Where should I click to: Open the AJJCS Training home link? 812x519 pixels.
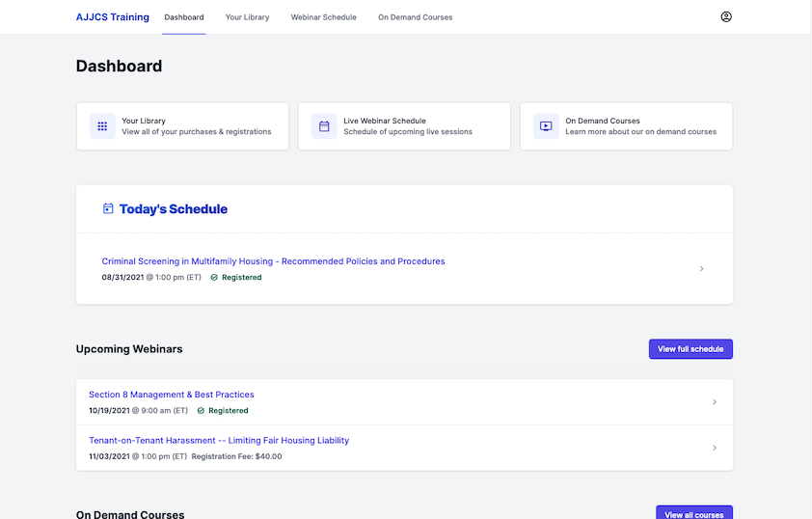click(x=112, y=17)
